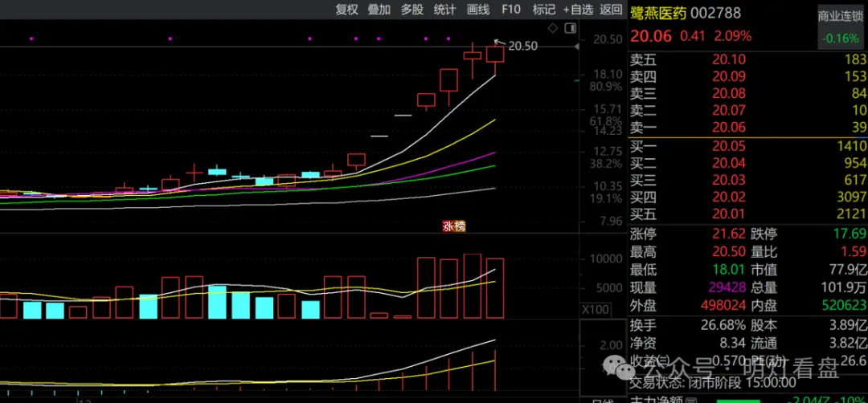The height and width of the screenshot is (403, 868).
Task: Click the 最高 value 20.50 in the quote panel
Action: 728,252
